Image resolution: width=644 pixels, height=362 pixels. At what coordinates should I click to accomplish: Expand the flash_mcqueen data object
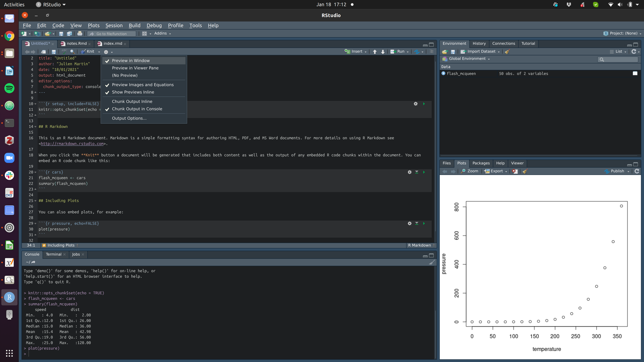[x=443, y=73]
